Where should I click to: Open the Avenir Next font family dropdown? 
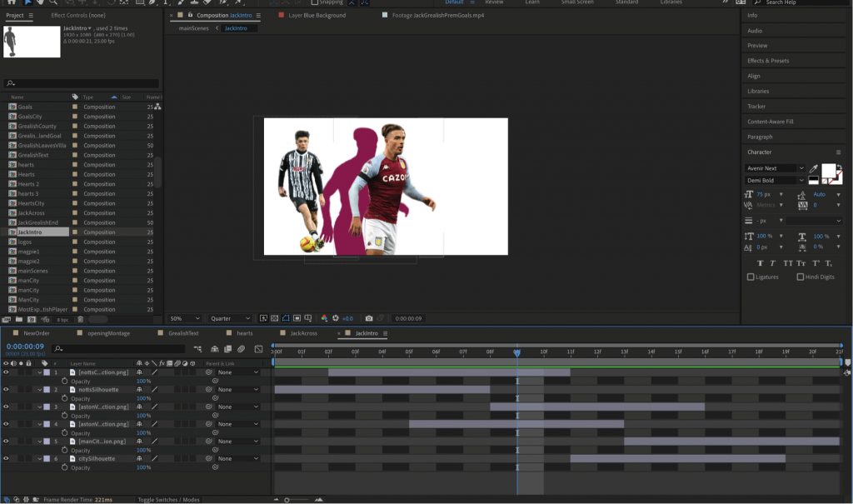point(775,167)
